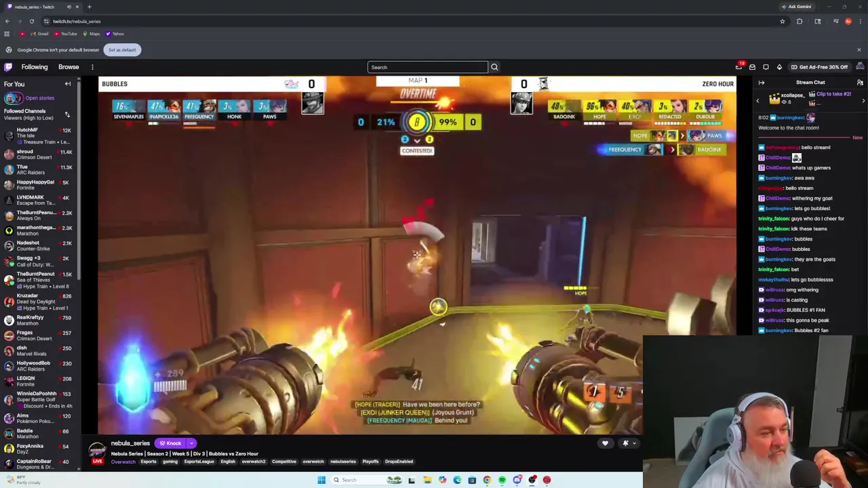Click the DropsEnabled tag
This screenshot has width=868, height=488.
coord(399,462)
